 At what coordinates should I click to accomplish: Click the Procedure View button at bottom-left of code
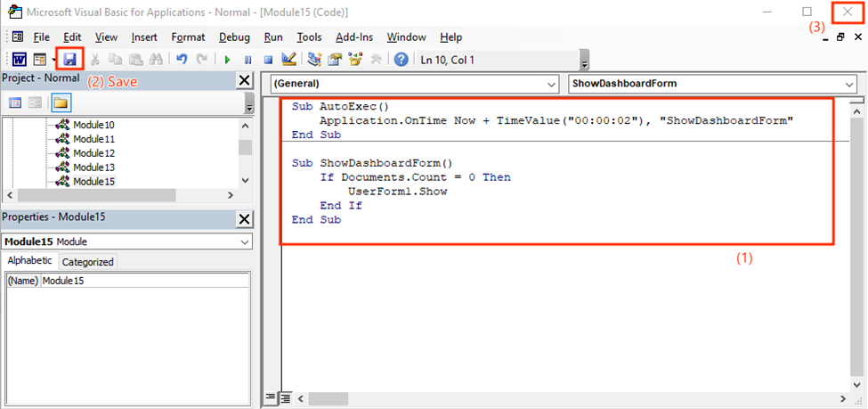point(270,398)
